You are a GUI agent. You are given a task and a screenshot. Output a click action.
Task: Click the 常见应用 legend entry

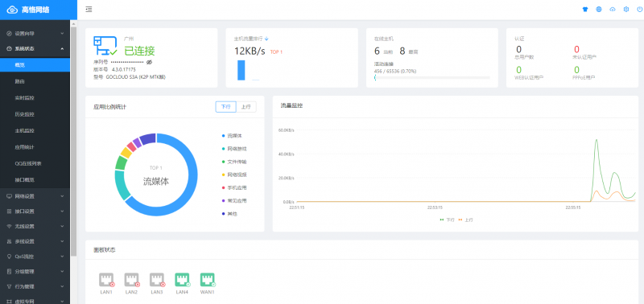(x=234, y=200)
